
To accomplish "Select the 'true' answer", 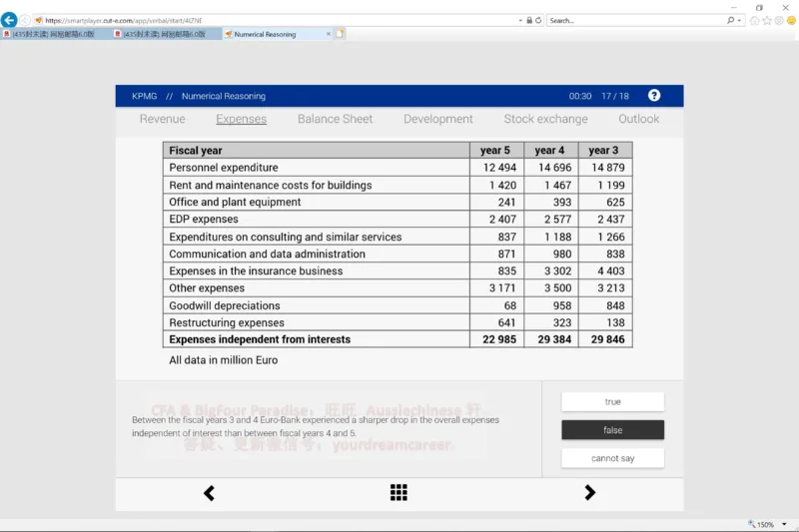I will [612, 401].
